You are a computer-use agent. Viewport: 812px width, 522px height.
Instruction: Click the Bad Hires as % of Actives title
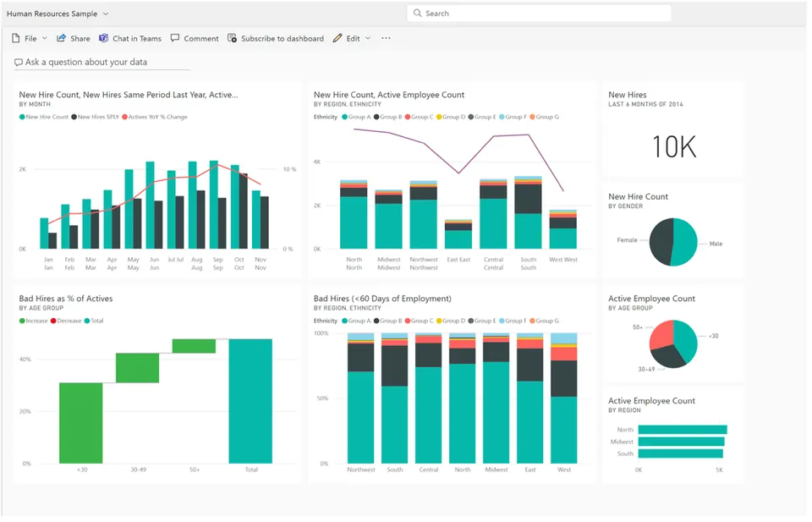[x=66, y=299]
